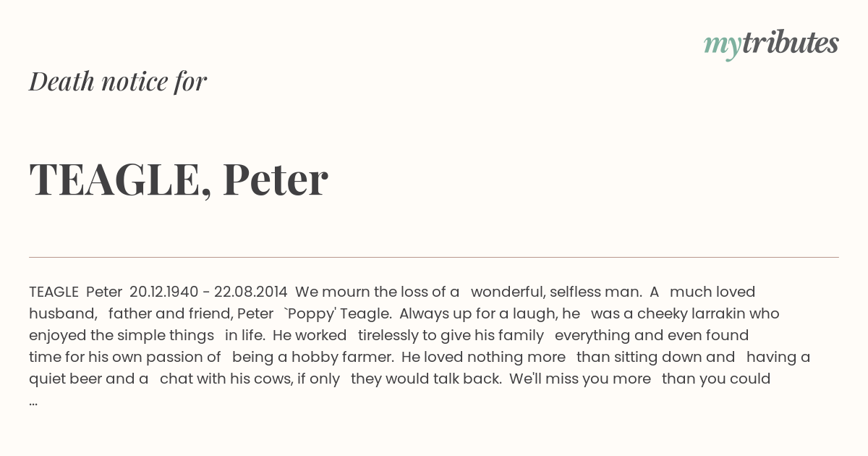Click the word 'tributes' in the logo
The height and width of the screenshot is (456, 868).
[790, 43]
